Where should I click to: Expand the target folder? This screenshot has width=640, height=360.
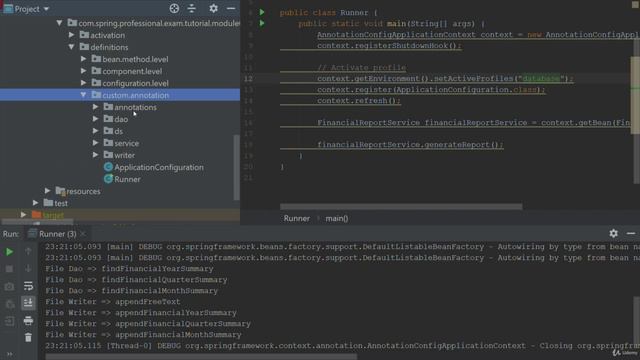click(23, 215)
